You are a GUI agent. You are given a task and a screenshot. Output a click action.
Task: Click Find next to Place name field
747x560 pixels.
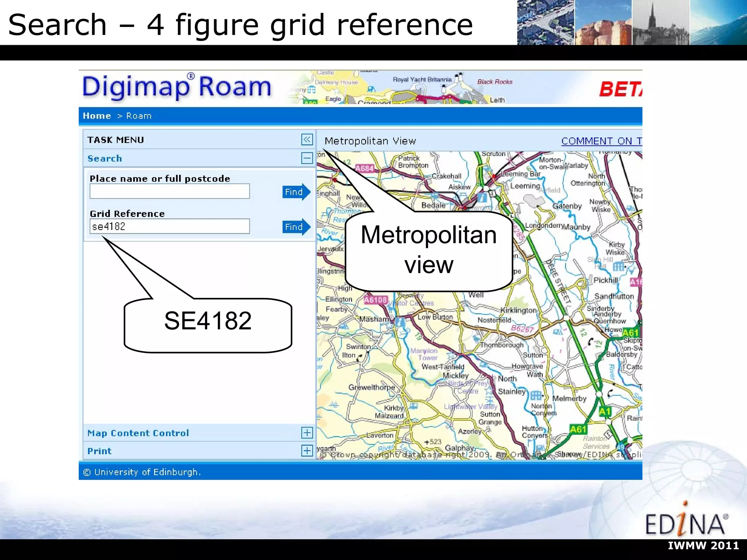click(296, 192)
